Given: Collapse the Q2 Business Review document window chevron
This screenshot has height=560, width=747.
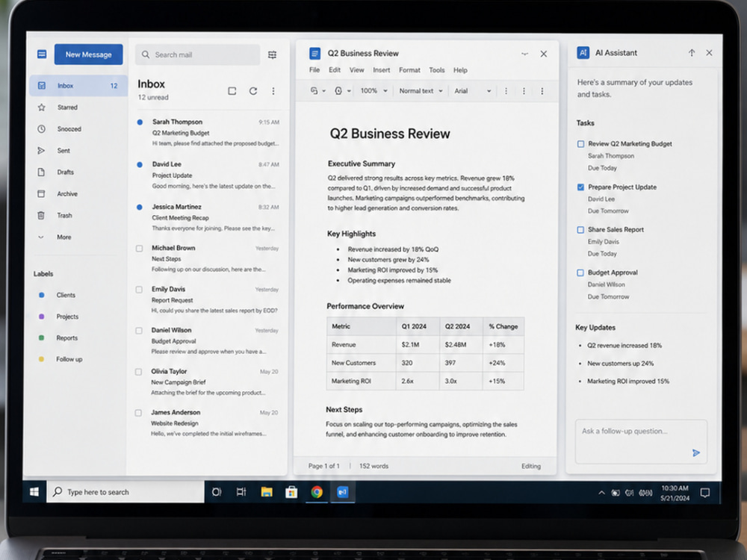Looking at the screenshot, I should [525, 54].
